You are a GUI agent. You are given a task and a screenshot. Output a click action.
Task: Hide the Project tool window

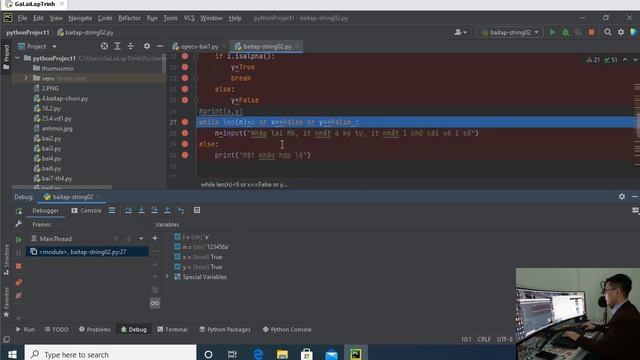tap(160, 46)
